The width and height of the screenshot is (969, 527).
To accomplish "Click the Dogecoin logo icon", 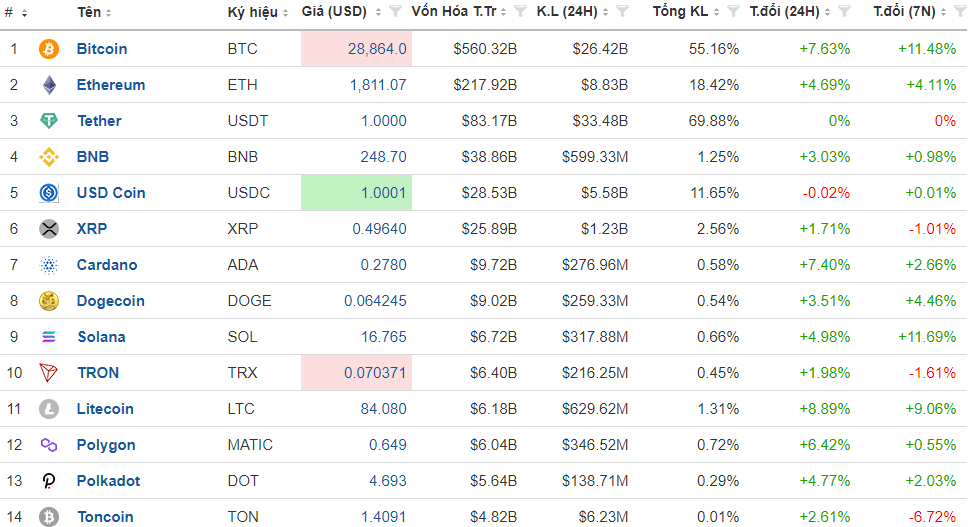I will pos(49,301).
